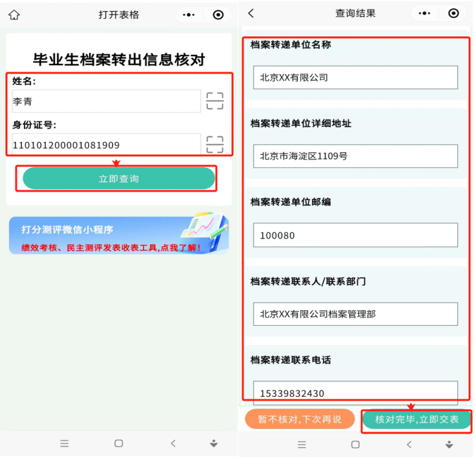Tap the system home square icon on the left phone
This screenshot has width=476, height=460.
point(119,443)
